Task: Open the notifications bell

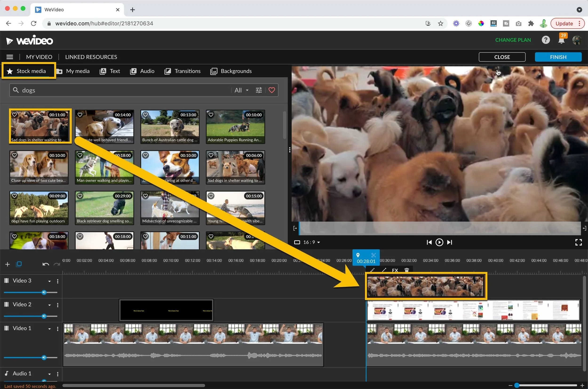Action: (561, 40)
